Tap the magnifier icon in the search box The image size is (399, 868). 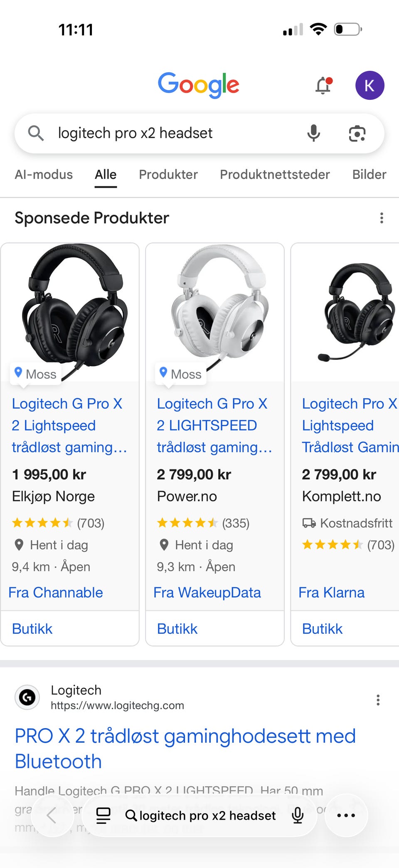click(36, 133)
